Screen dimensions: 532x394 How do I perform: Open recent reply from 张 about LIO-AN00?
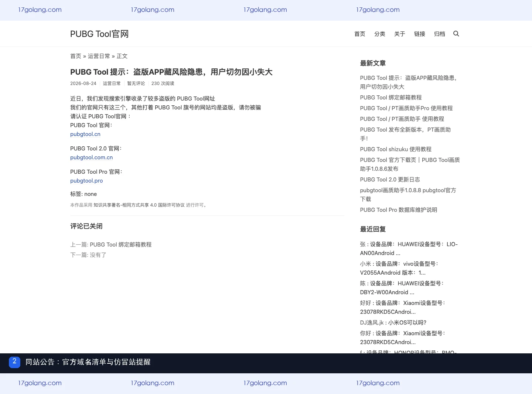[x=409, y=249]
